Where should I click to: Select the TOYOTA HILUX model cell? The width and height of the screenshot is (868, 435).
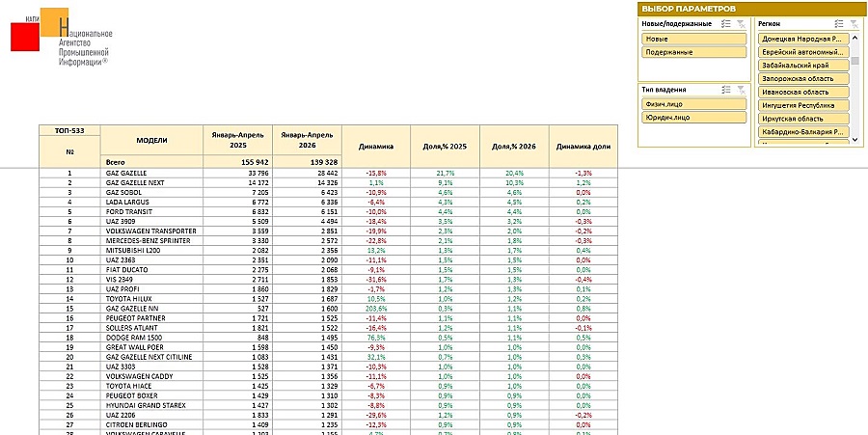151,299
